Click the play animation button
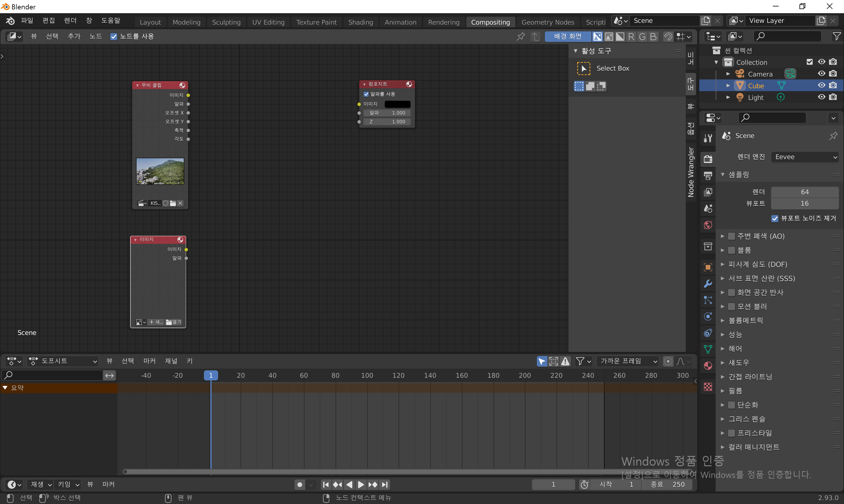The image size is (844, 504). tap(361, 485)
